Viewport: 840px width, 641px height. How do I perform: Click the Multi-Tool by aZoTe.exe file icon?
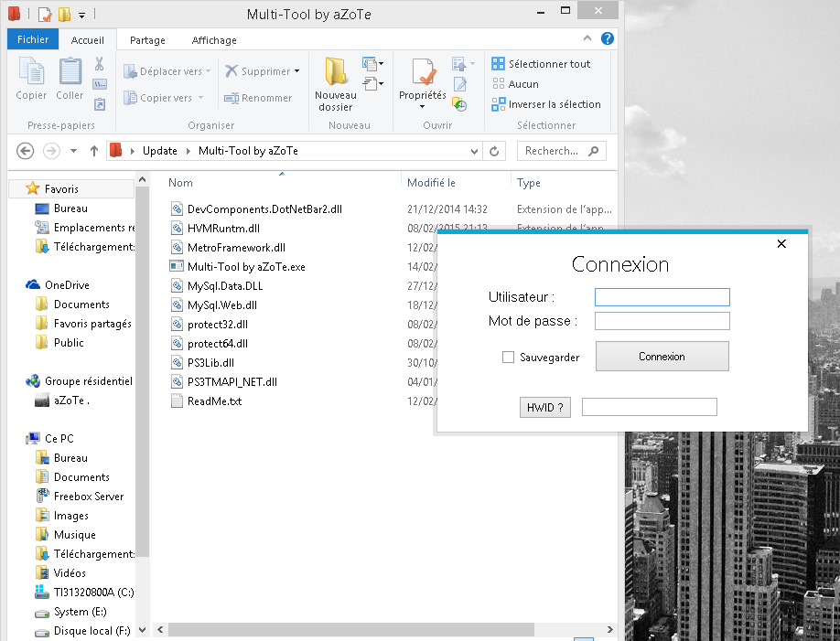coord(177,266)
